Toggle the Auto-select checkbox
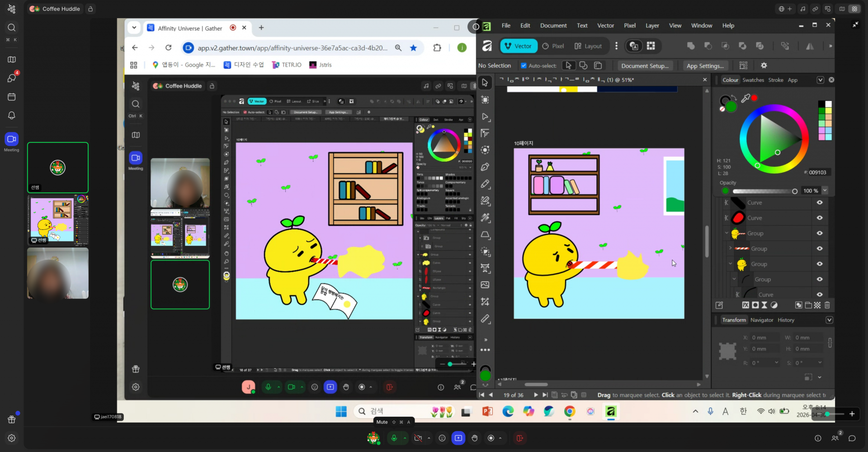Screen dimensions: 868x452 tap(524, 66)
